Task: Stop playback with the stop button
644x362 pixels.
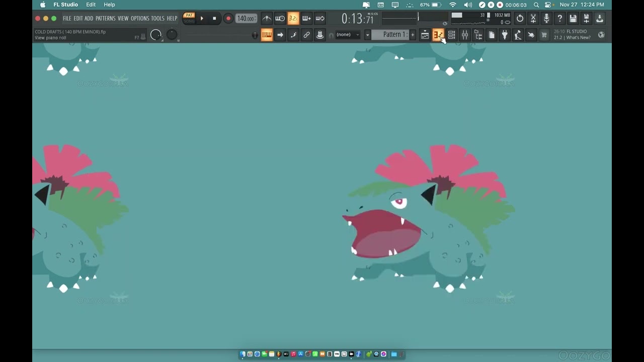Action: click(x=214, y=19)
